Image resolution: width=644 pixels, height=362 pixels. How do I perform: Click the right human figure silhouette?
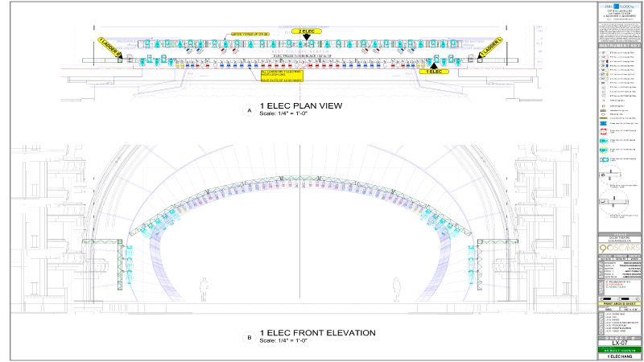(x=396, y=288)
